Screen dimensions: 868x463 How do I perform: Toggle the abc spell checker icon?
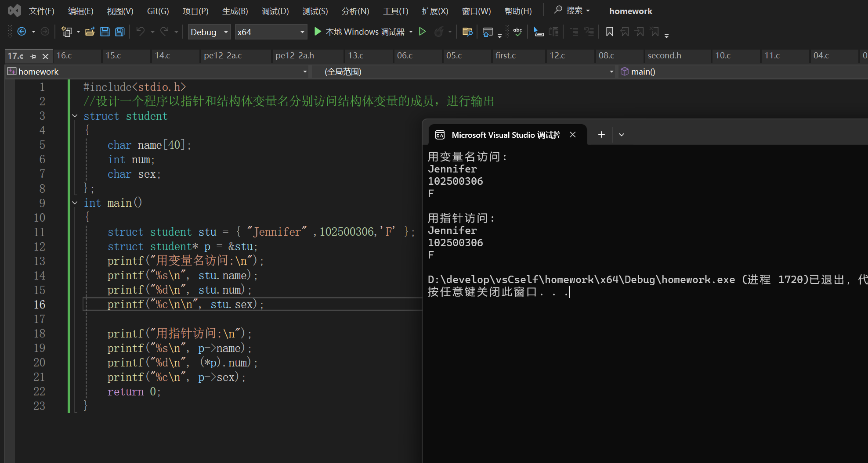(517, 32)
